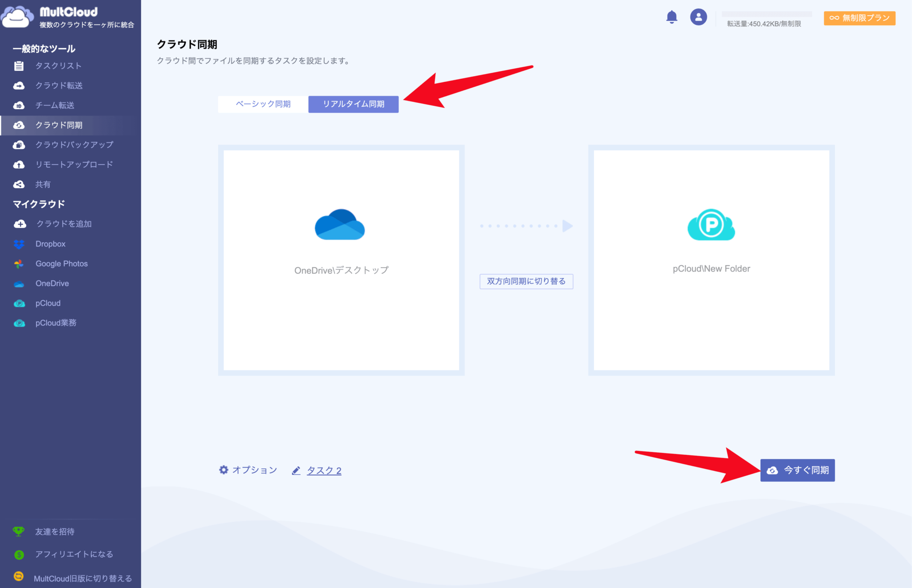912x588 pixels.
Task: Select Dropbox under マイクラウド
Action: pyautogui.click(x=50, y=243)
